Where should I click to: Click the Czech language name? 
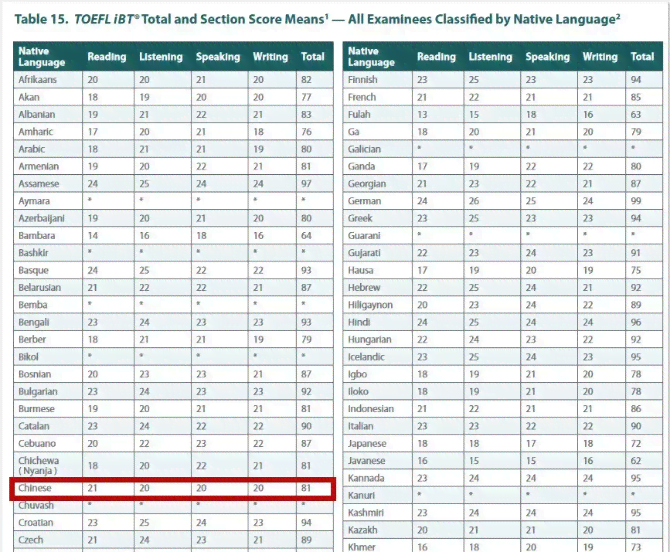31,540
